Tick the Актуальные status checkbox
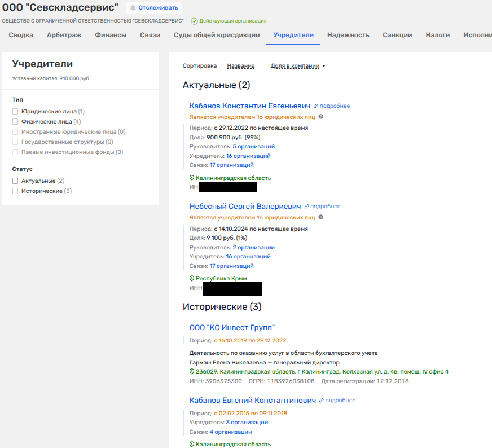Screen dimensions: 492x448 click(x=16, y=181)
